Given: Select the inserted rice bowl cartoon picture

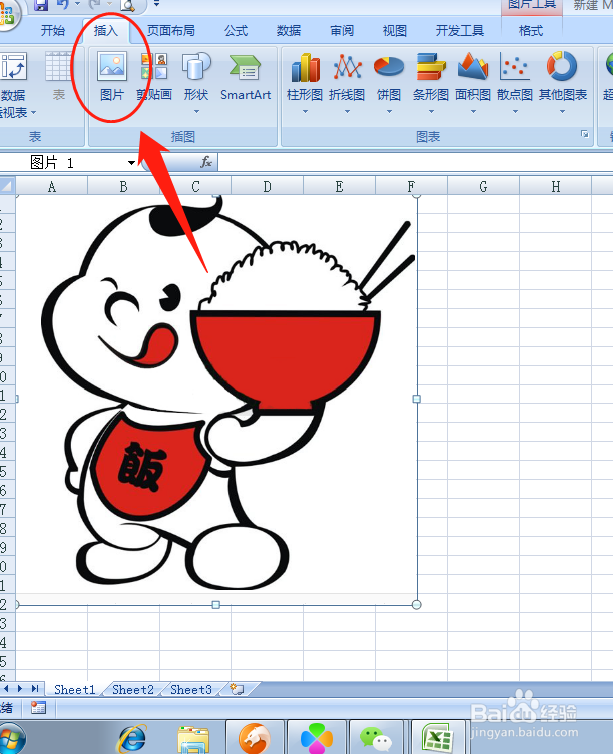Looking at the screenshot, I should pos(216,400).
